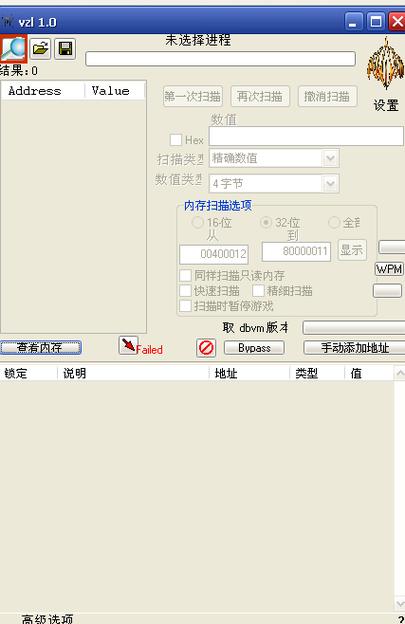Click the blank button below WPM
Viewport: 405px width, 624px height.
pos(387,291)
